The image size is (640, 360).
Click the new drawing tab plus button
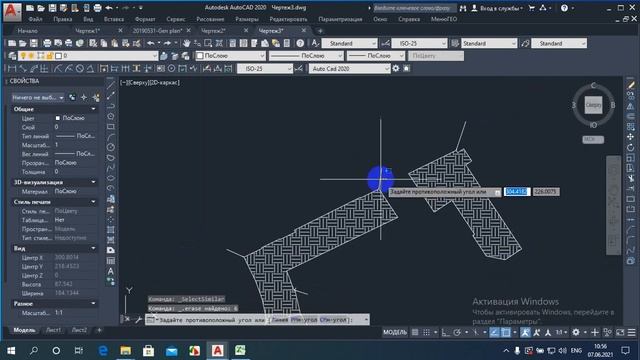(320, 31)
